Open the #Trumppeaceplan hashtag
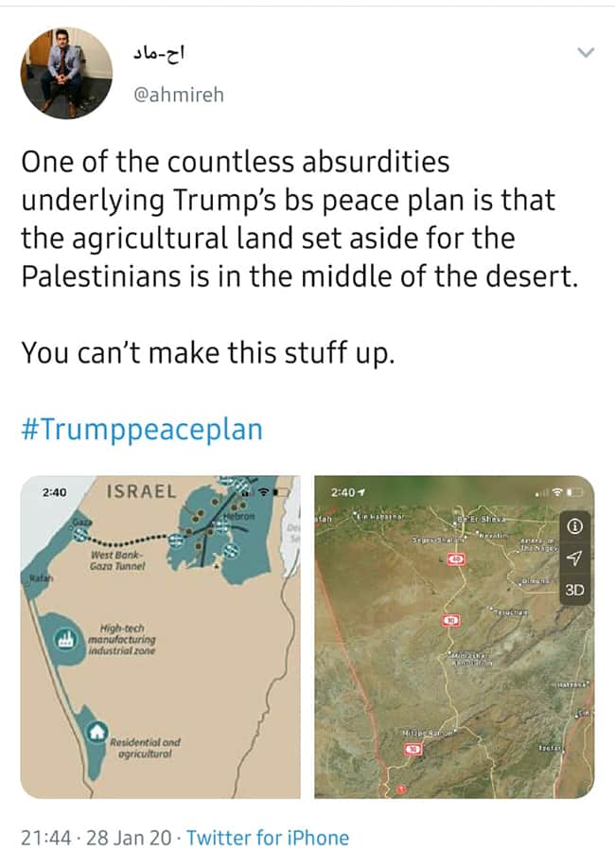The image size is (615, 868). tap(142, 430)
